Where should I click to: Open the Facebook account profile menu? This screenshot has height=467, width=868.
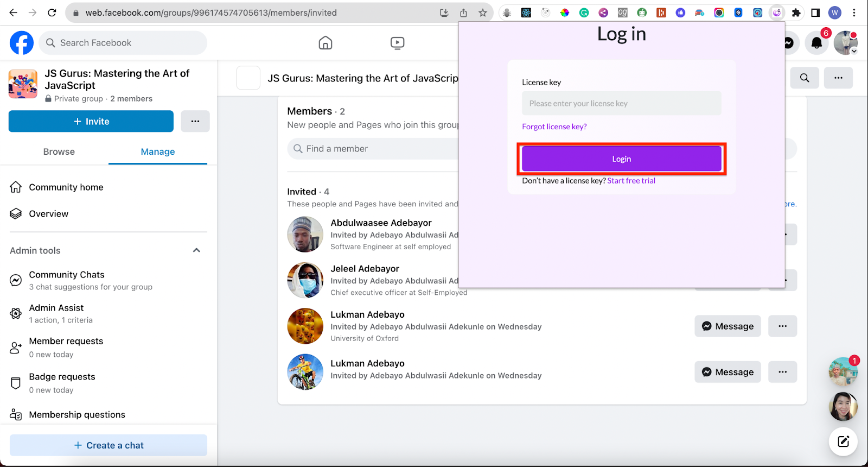click(846, 43)
